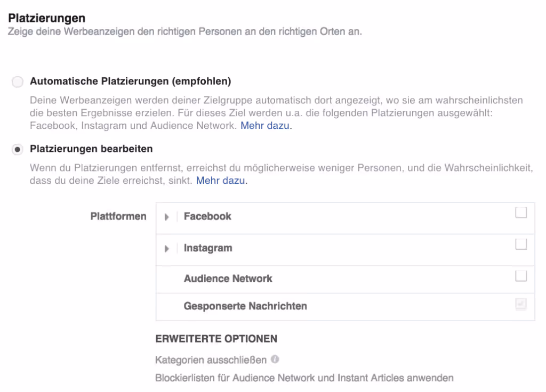Toggle Gesponserte Nachrichten checkbox
The width and height of the screenshot is (546, 392).
point(521,304)
